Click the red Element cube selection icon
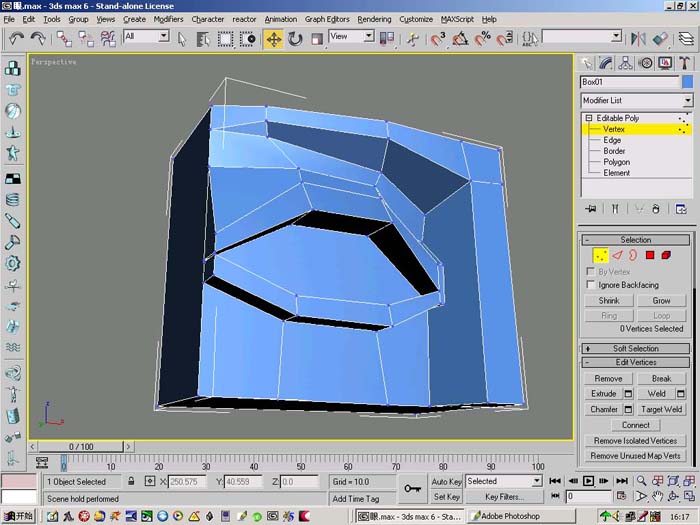Image resolution: width=700 pixels, height=525 pixels. pyautogui.click(x=666, y=255)
